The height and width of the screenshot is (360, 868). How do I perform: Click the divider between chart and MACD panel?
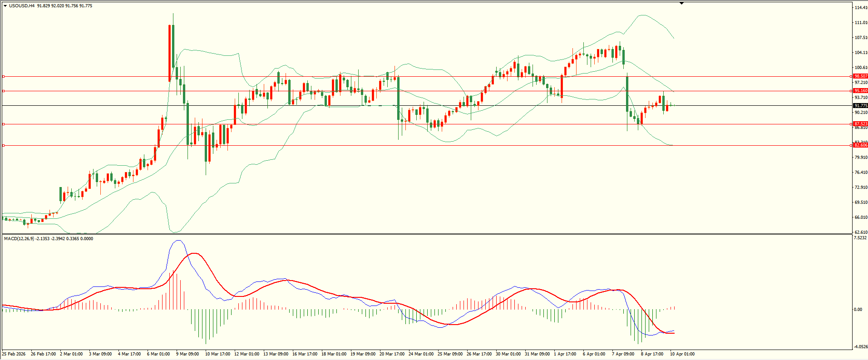tap(427, 234)
